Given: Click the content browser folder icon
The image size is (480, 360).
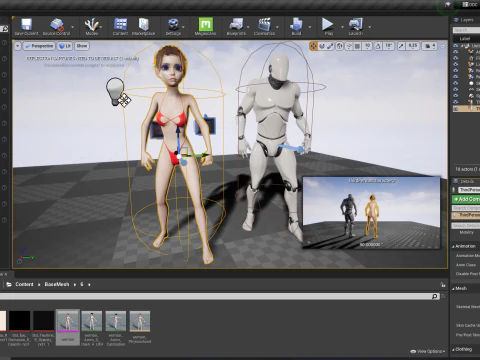Looking at the screenshot, I should coord(9,284).
